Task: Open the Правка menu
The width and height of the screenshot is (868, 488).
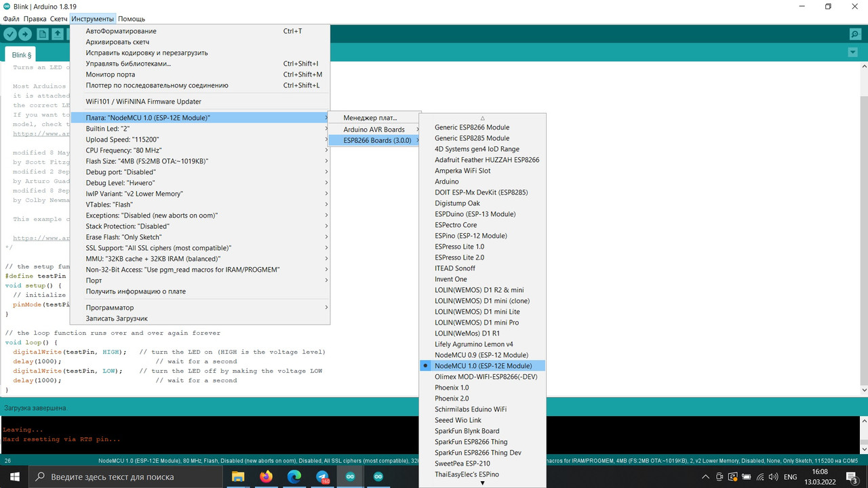Action: 35,18
